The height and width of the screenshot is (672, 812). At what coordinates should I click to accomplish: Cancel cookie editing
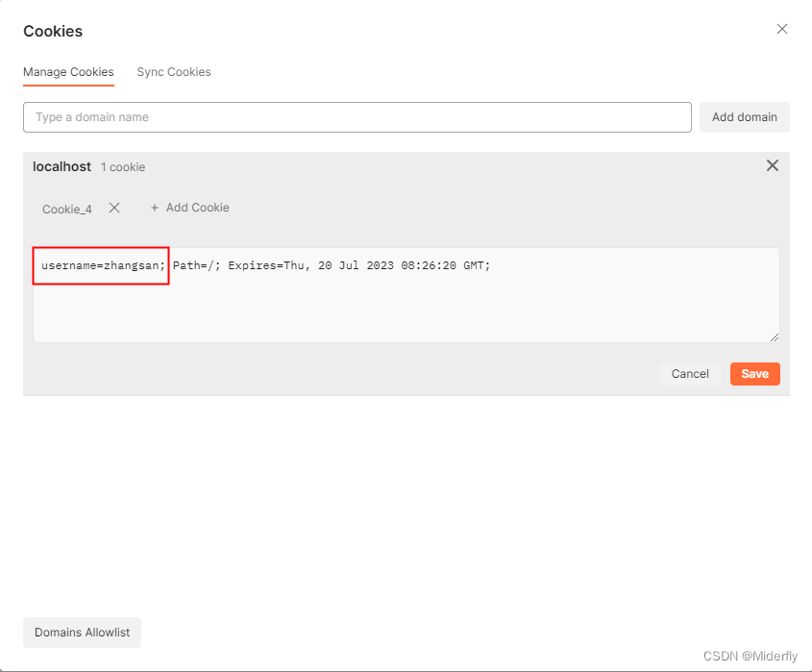(x=690, y=374)
